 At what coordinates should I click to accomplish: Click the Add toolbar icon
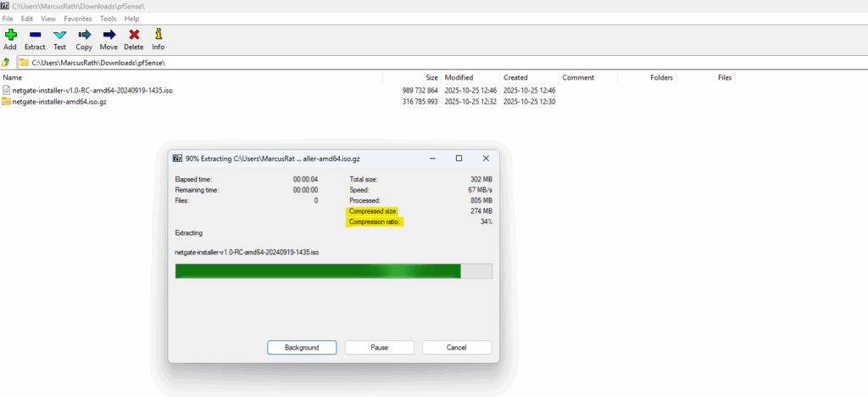(9, 34)
